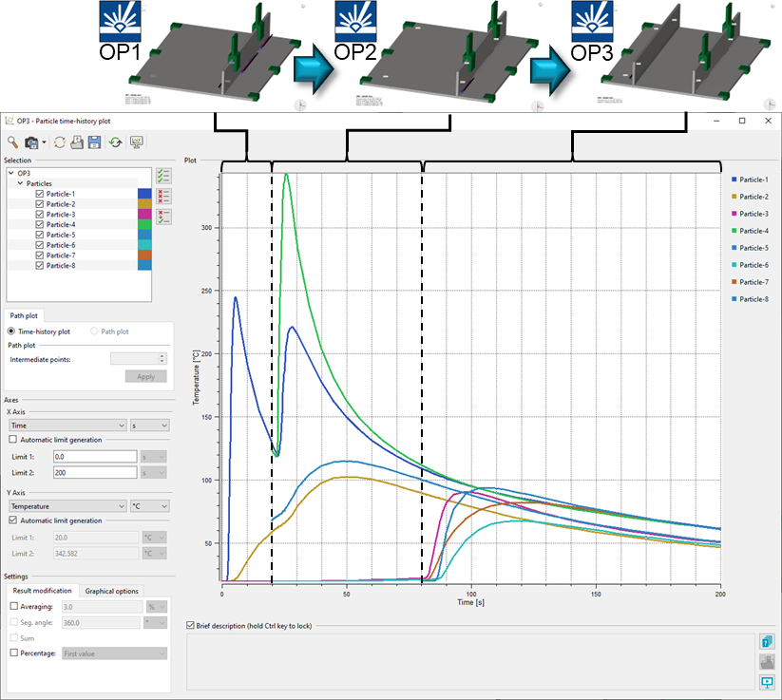Collapse the Particles tree node

point(21,183)
